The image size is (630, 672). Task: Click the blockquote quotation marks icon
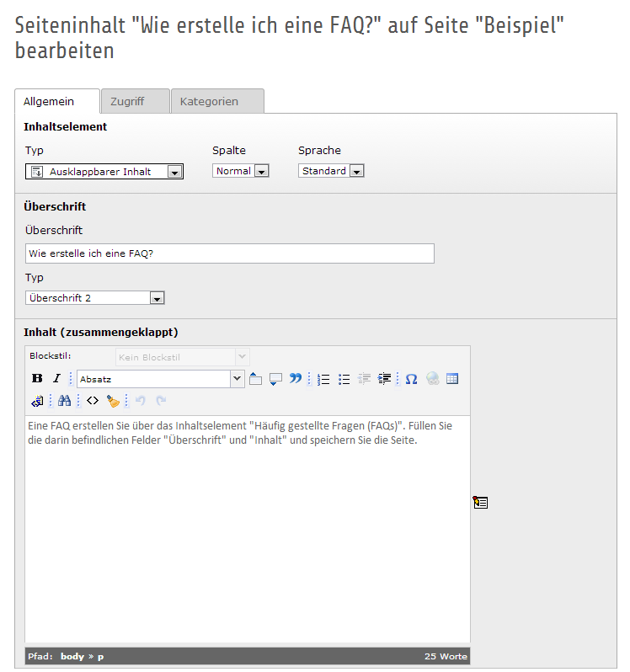coord(295,379)
